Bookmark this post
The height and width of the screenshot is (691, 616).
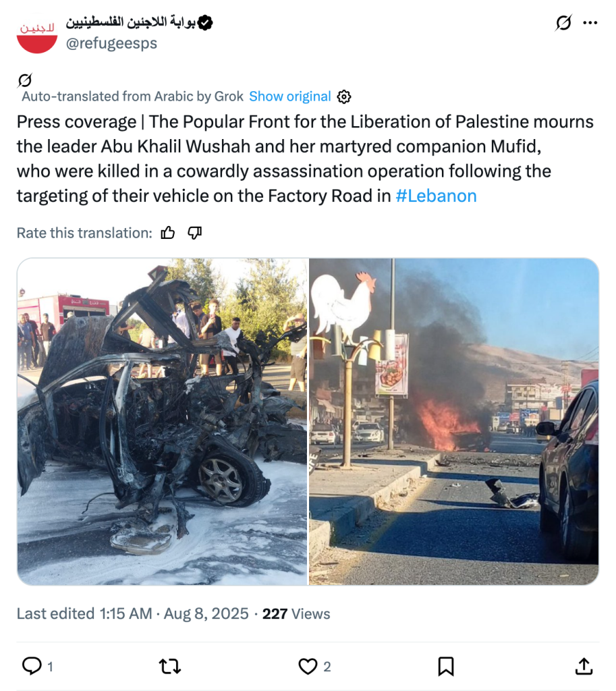(446, 666)
